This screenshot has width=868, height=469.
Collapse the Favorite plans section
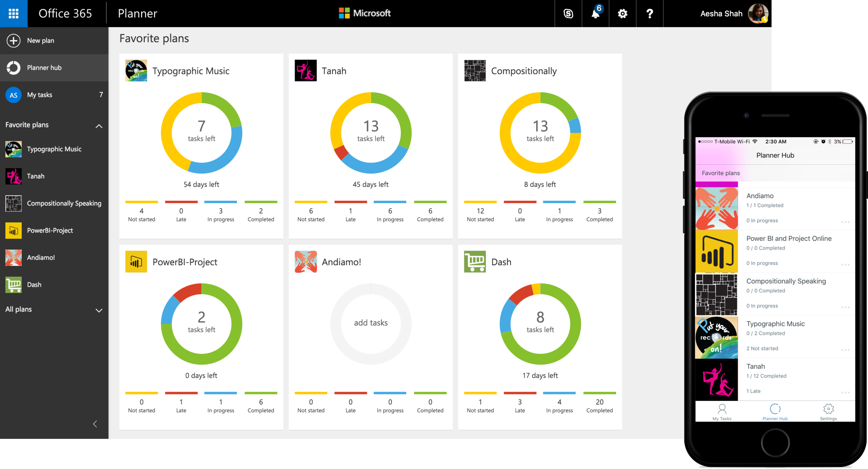tap(99, 126)
